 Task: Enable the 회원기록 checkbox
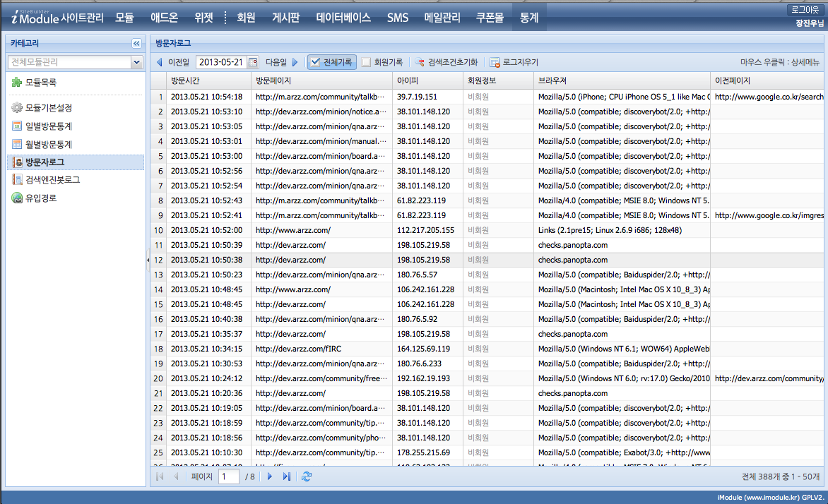click(366, 62)
